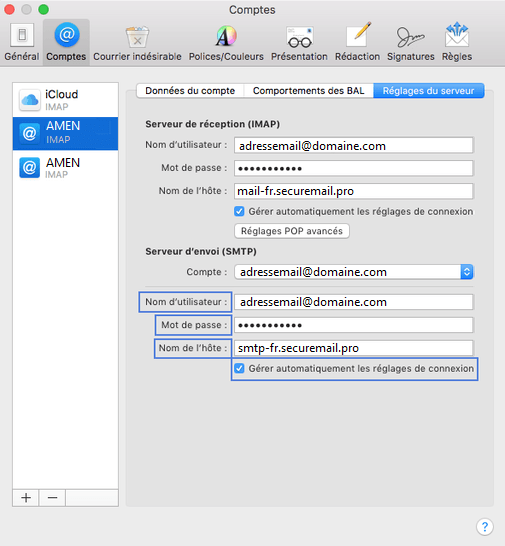Viewport: 505px width, 546px height.
Task: Select the highlighted AMEN IMAP account
Action: click(65, 133)
